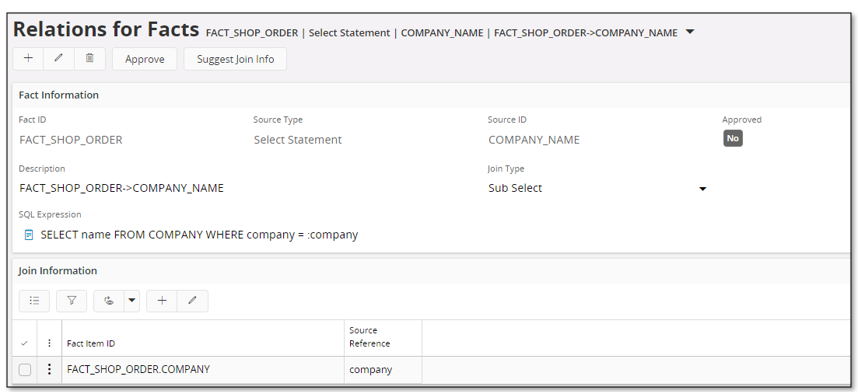858x392 pixels.
Task: Click the Description input field
Action: [246, 188]
